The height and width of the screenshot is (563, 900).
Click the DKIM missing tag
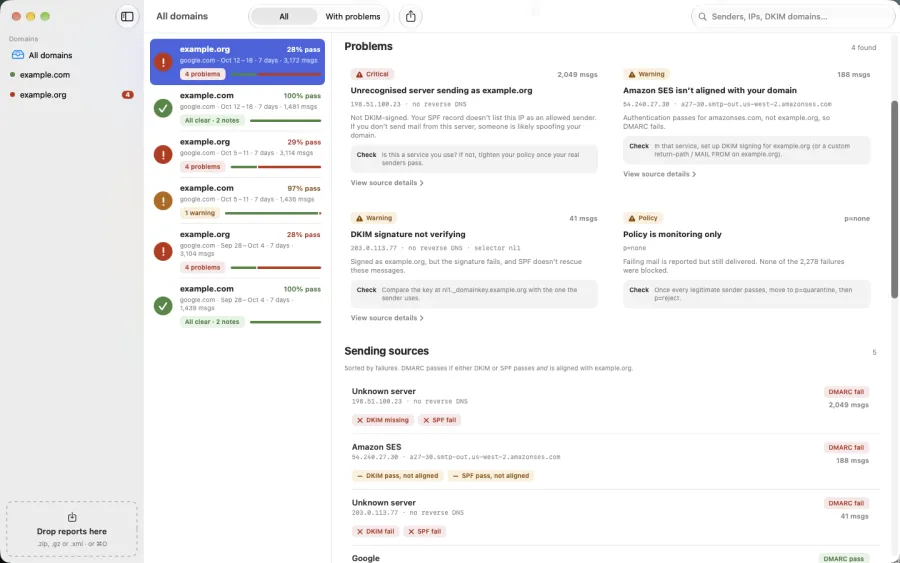point(383,420)
